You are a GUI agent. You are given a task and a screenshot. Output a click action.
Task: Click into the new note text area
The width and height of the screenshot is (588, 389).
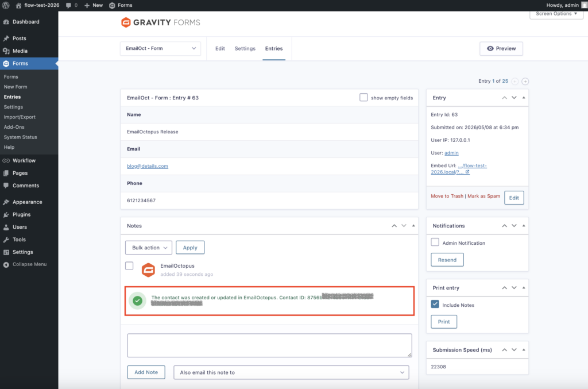coord(270,345)
